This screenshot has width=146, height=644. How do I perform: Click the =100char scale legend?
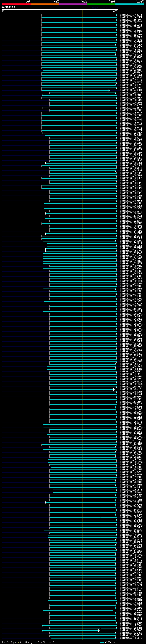click(108, 642)
